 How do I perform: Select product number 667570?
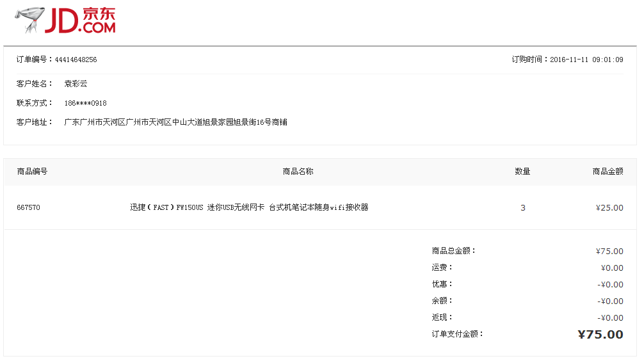tap(28, 207)
